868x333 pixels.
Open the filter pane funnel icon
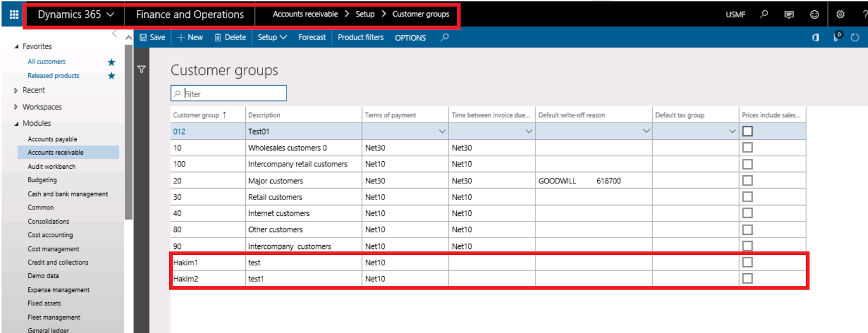(x=142, y=69)
